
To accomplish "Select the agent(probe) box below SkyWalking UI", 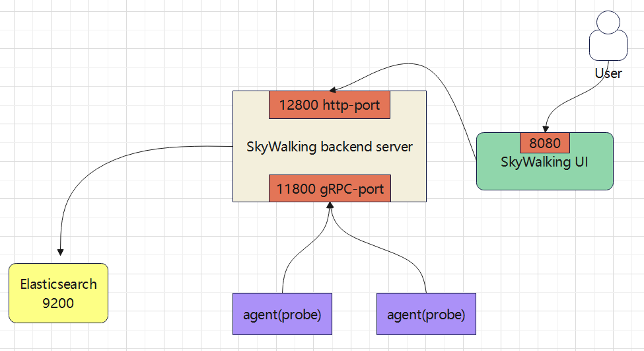I will 426,314.
